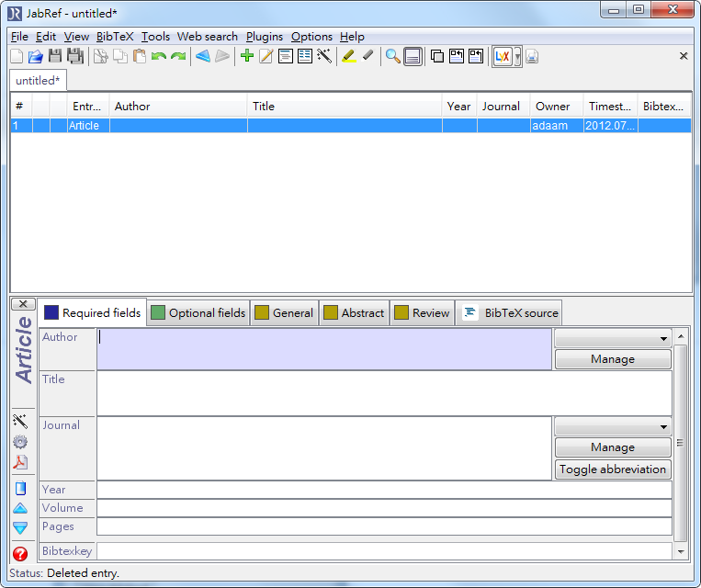Open the BibTeX source tab
Viewport: 701px width, 588px height.
pyautogui.click(x=509, y=312)
